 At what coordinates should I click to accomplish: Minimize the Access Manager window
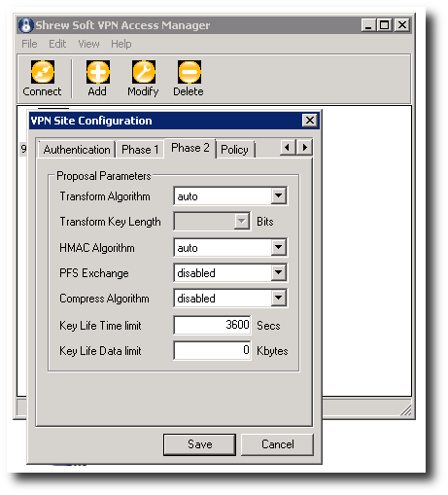pos(368,25)
